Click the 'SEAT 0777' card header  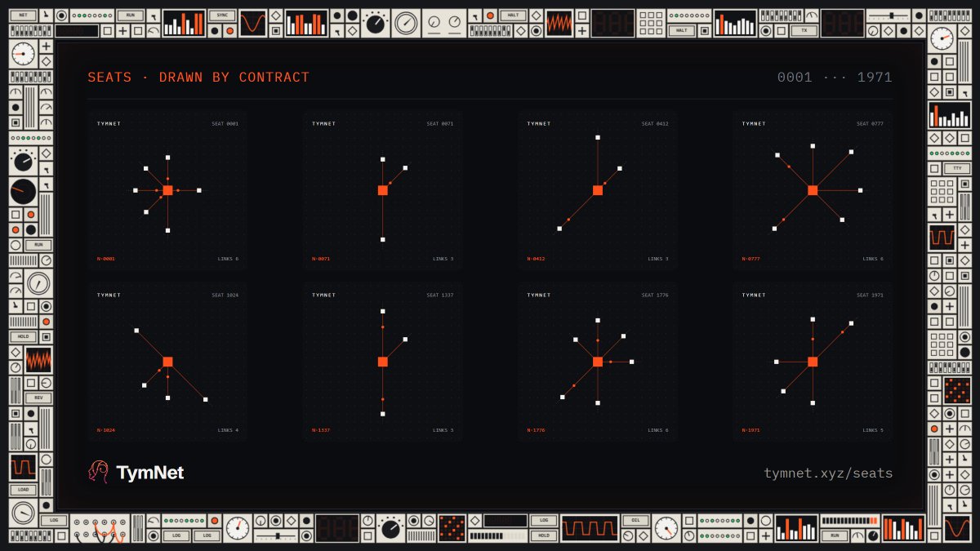pyautogui.click(x=871, y=124)
